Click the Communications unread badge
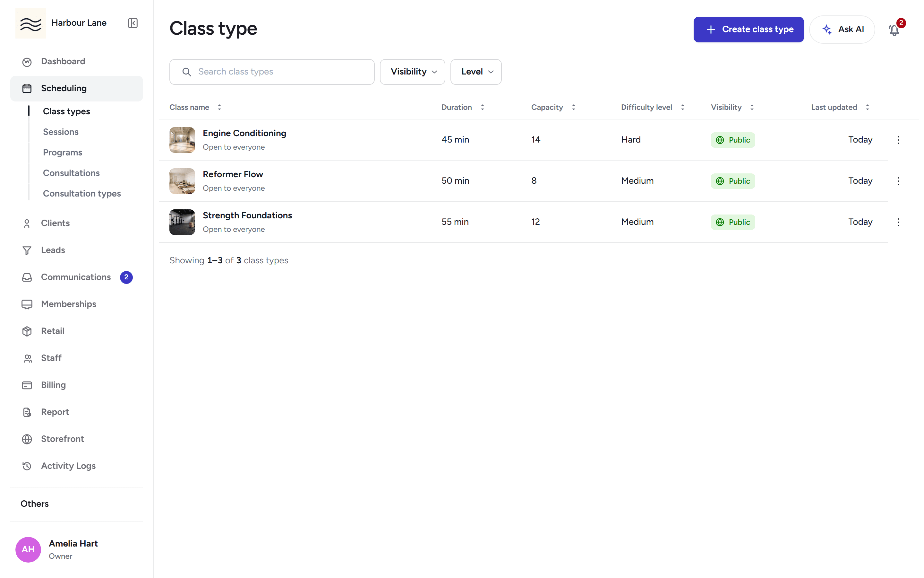The height and width of the screenshot is (578, 924). point(126,277)
